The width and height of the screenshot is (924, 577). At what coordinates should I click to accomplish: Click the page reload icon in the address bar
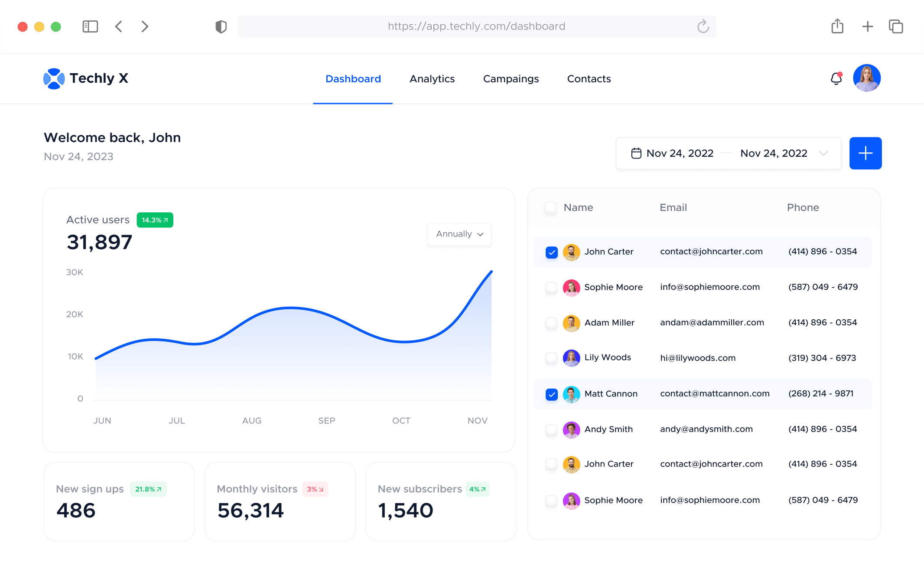click(x=703, y=26)
